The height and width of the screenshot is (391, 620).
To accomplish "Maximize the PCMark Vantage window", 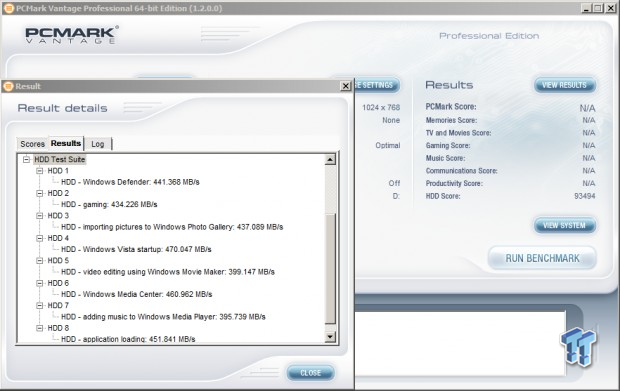I will [x=598, y=8].
